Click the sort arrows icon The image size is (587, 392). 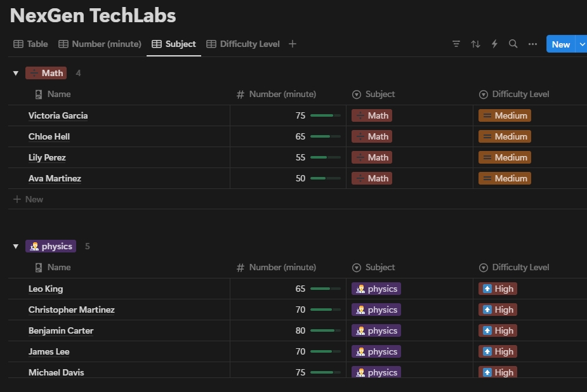coord(475,44)
